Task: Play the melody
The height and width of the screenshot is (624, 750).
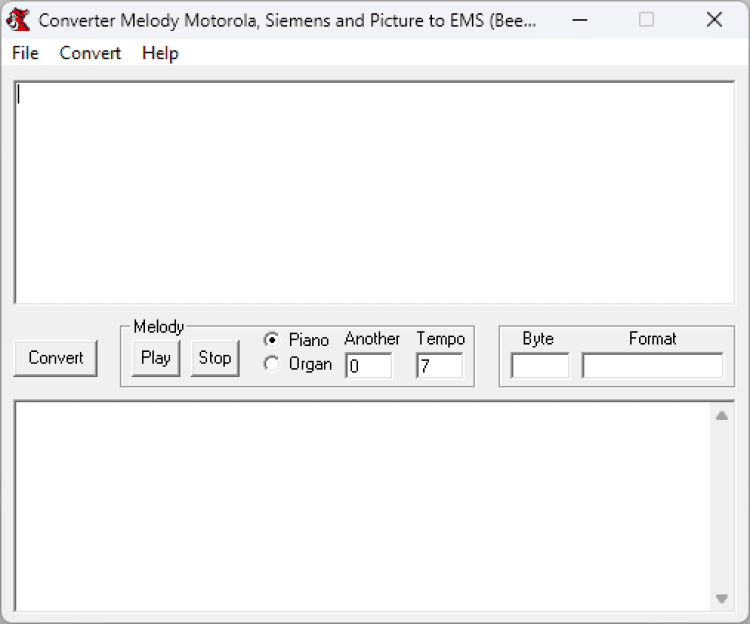Action: pyautogui.click(x=156, y=358)
